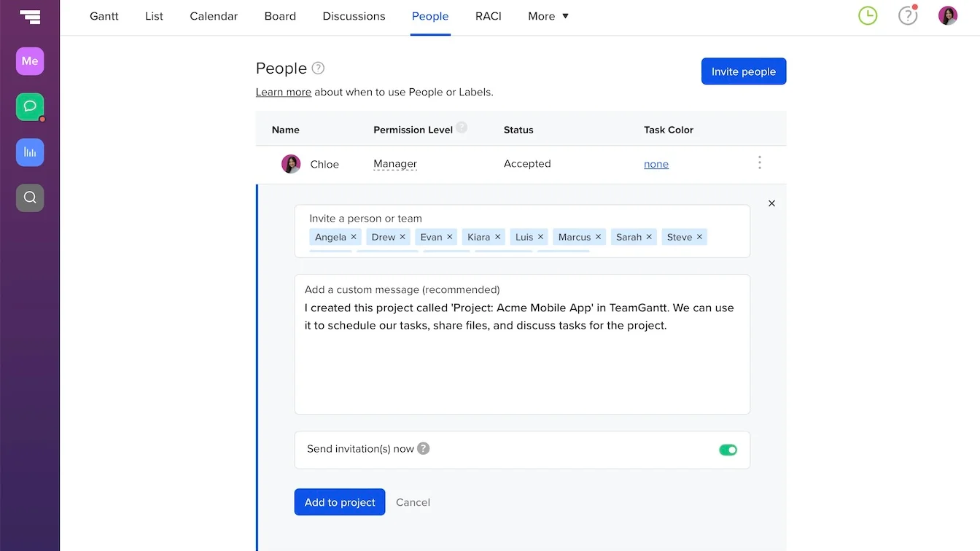Open the time tracking clock icon
Viewport: 980px width, 551px height.
point(867,15)
